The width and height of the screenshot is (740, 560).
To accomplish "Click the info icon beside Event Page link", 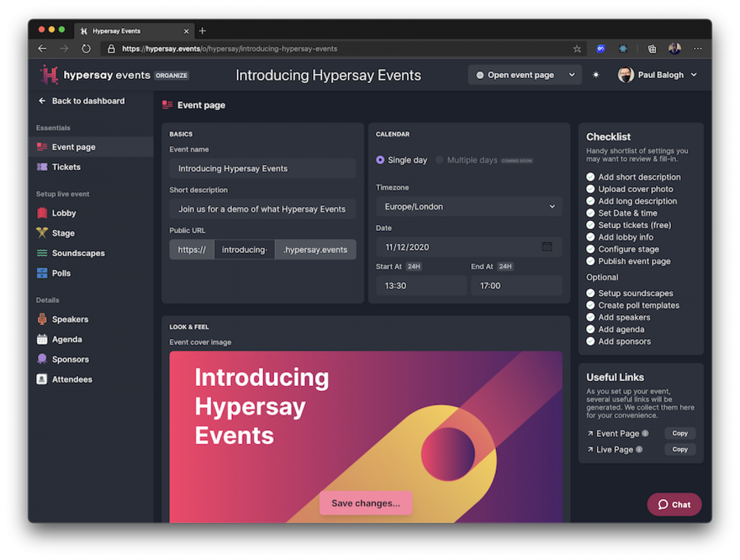I will 645,433.
